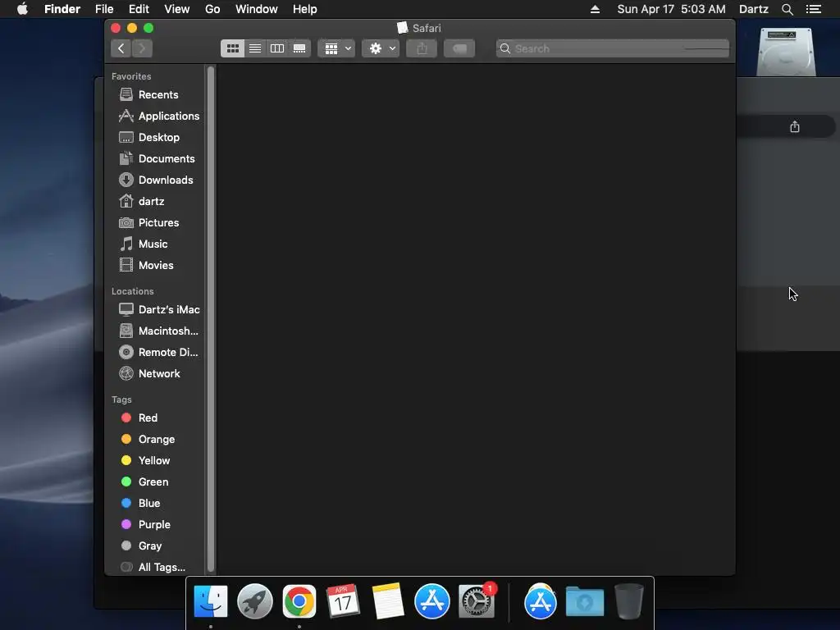Image resolution: width=840 pixels, height=630 pixels.
Task: Launch Google Chrome from the Dock
Action: 299,601
